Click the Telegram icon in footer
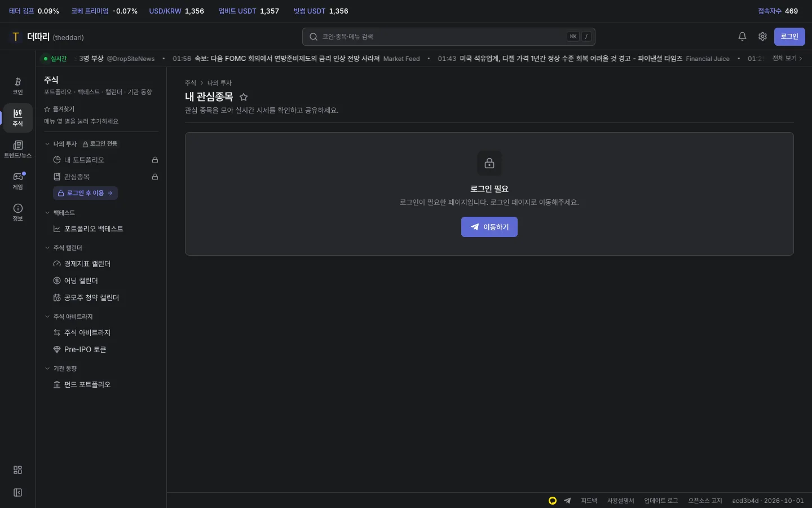Image resolution: width=812 pixels, height=508 pixels. 567,501
